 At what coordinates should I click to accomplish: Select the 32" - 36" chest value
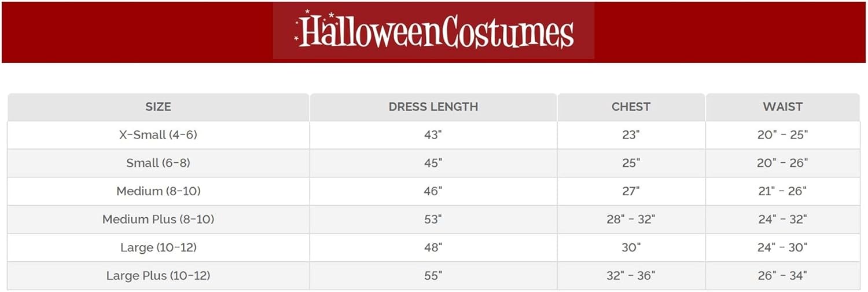point(631,276)
